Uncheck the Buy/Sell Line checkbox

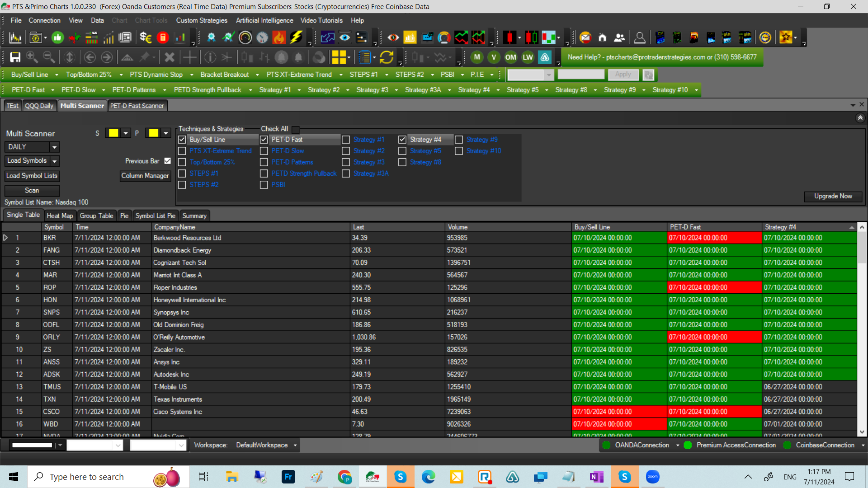[182, 140]
